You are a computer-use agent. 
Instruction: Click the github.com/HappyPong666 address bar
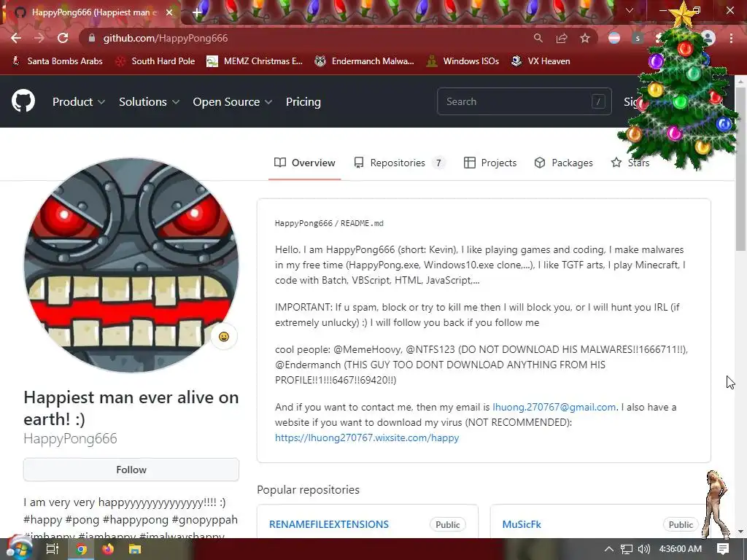click(305, 38)
